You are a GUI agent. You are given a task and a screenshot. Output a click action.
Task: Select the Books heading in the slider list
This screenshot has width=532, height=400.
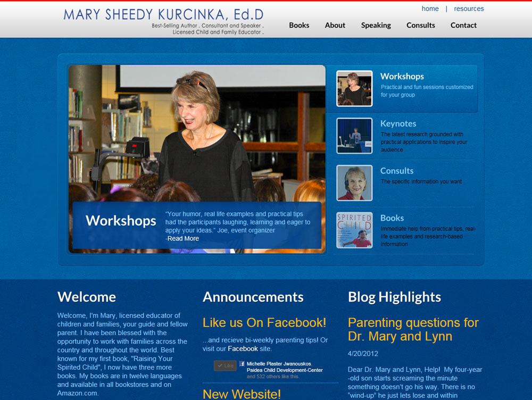[392, 218]
